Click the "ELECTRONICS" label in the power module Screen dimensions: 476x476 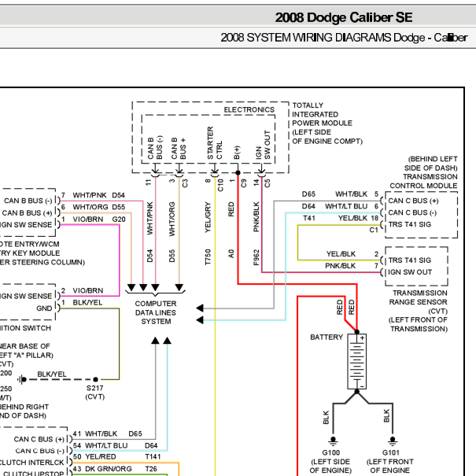pos(249,109)
